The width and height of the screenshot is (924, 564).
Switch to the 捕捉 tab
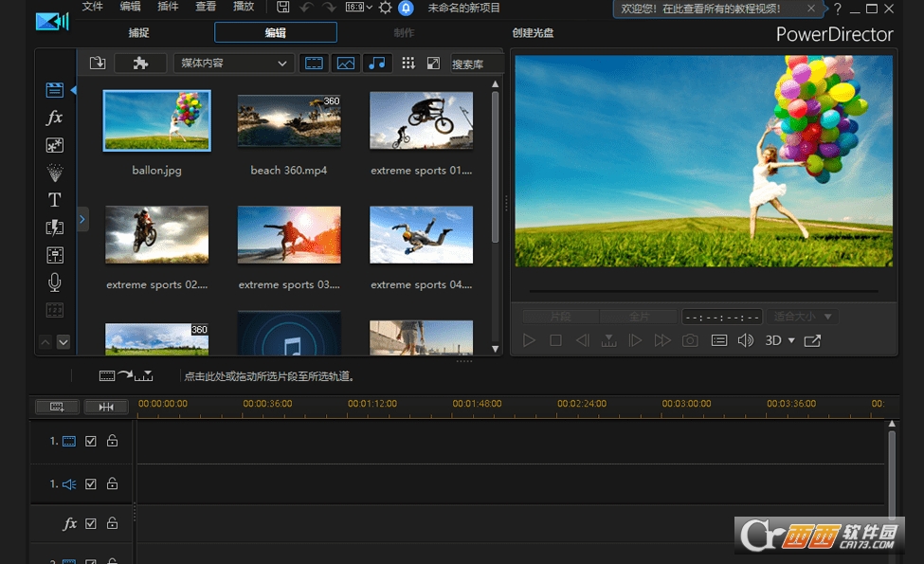[x=139, y=32]
